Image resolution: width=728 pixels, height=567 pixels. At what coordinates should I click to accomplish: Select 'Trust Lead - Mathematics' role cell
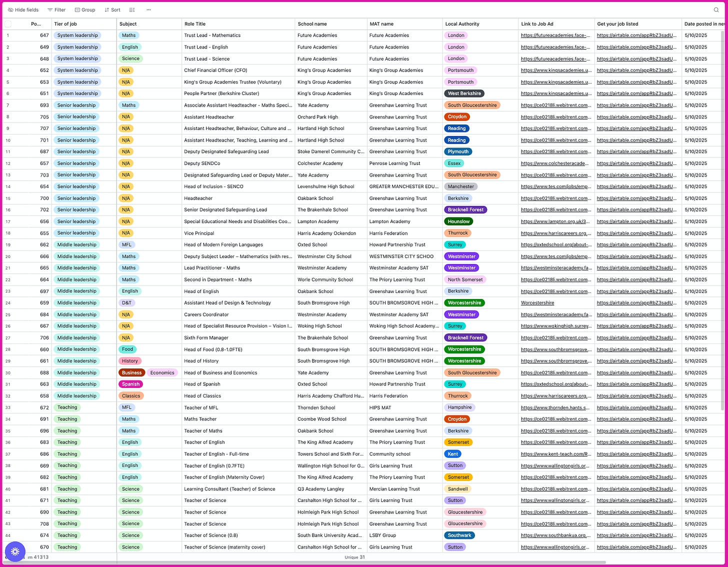point(238,35)
